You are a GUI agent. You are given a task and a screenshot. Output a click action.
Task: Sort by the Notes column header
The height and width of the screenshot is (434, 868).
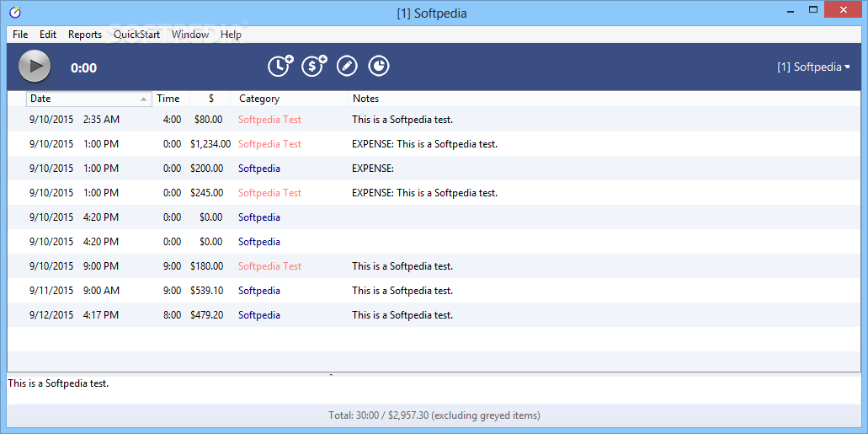tap(604, 99)
